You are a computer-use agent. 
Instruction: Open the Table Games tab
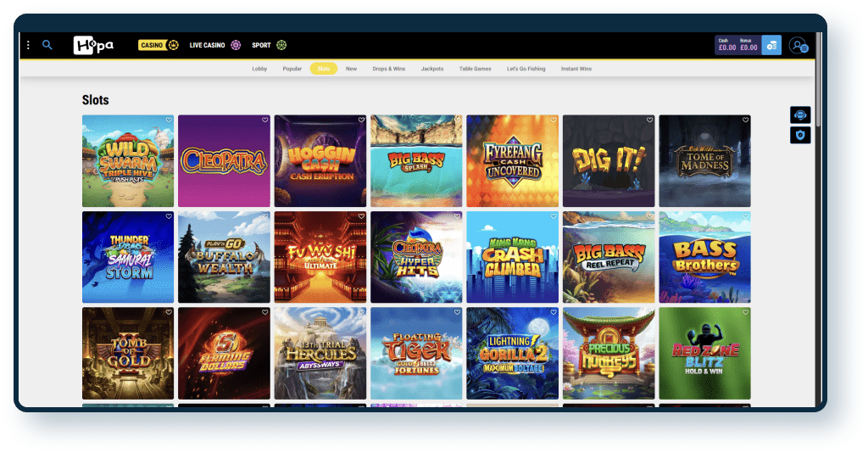pos(475,69)
